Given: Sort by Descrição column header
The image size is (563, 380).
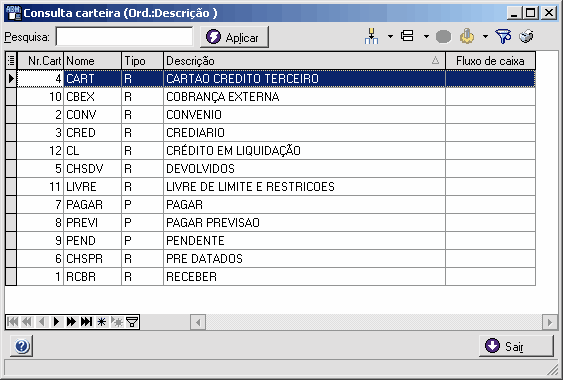Looking at the screenshot, I should click(x=304, y=61).
